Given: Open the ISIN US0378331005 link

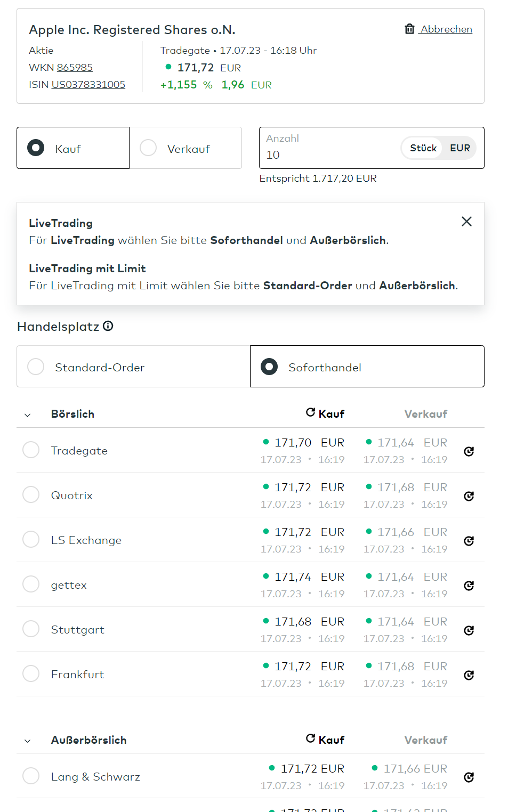Looking at the screenshot, I should click(x=88, y=85).
